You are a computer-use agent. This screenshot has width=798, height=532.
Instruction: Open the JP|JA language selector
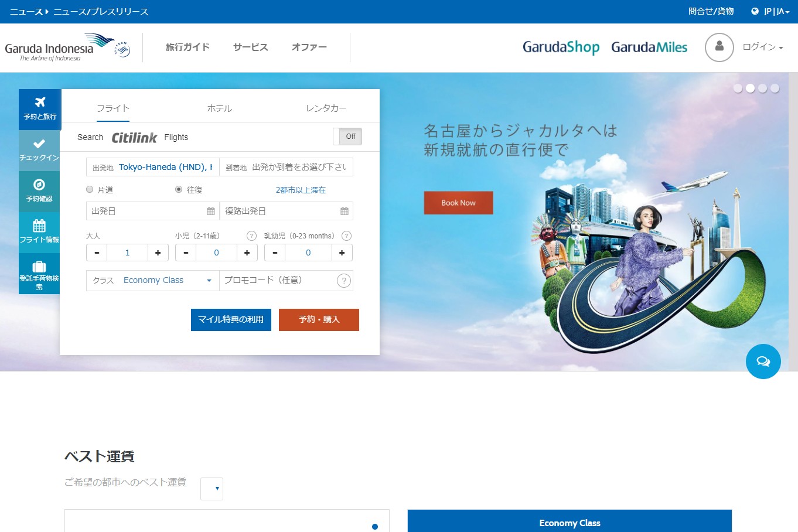(777, 11)
